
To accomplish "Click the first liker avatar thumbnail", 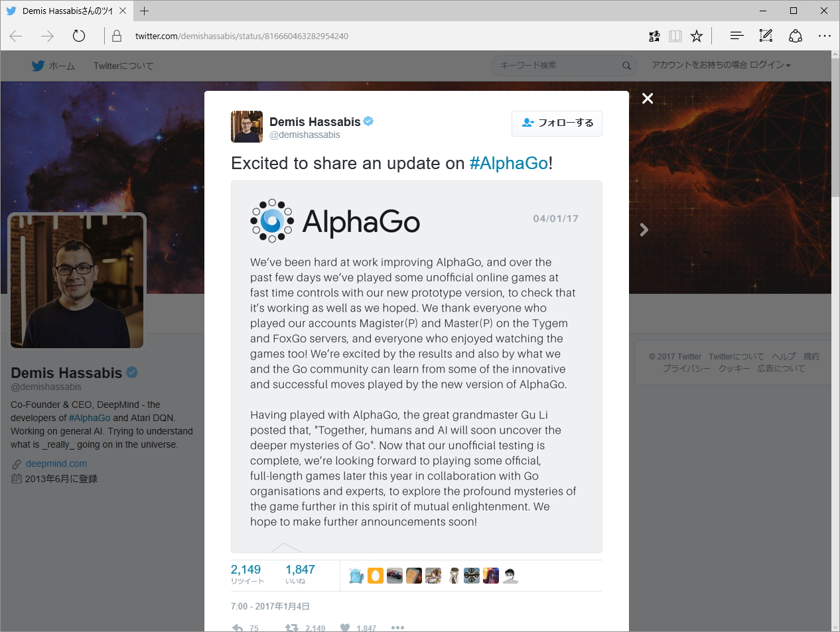I will tap(356, 576).
